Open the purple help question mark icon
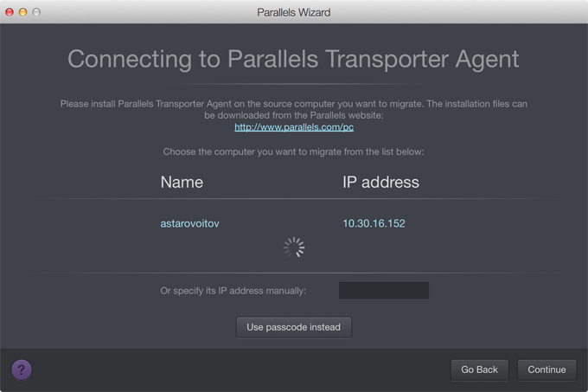588x392 pixels. coord(22,370)
